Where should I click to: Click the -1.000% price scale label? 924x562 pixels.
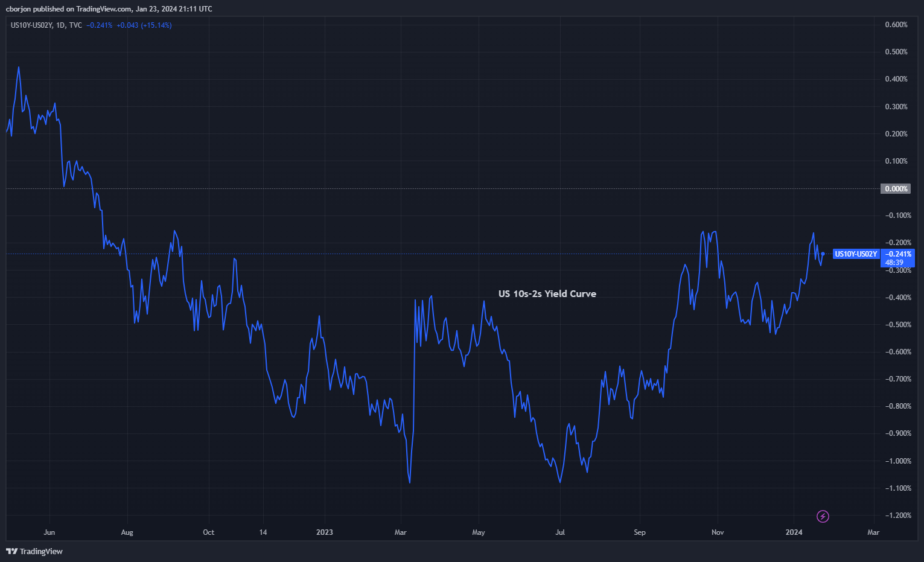click(x=897, y=461)
